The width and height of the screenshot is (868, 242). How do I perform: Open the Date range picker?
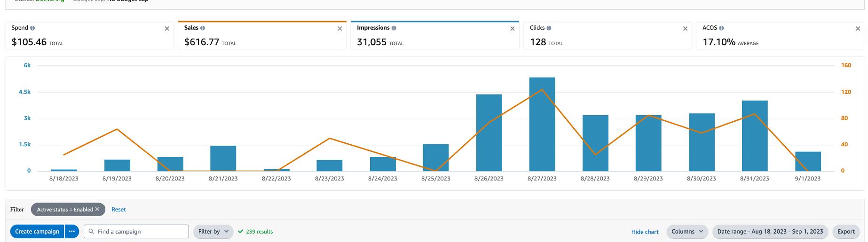tap(770, 232)
